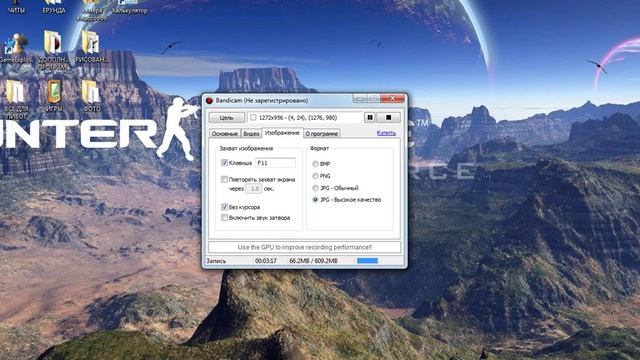Select the BMP format option

316,164
